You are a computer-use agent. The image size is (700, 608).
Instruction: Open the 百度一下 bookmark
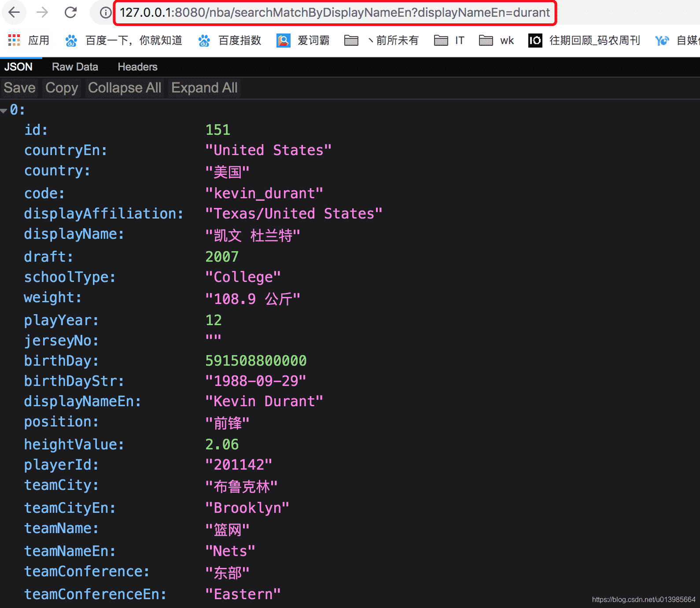point(124,41)
